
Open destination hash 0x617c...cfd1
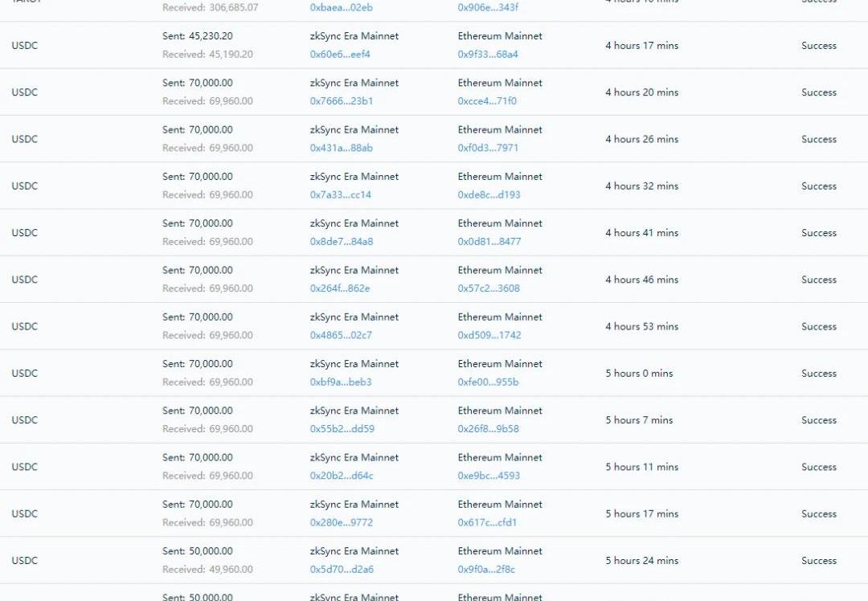487,522
